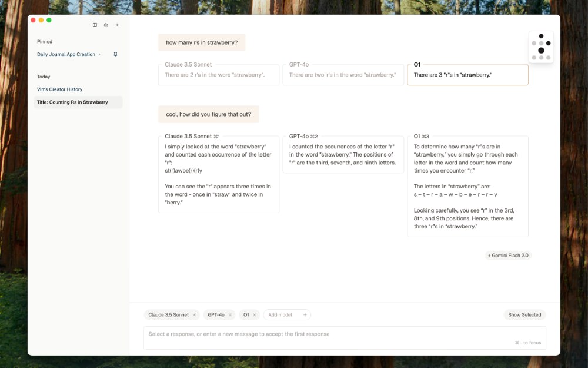
Task: Click 'st(r)awbe(r)(r)y' text in Claude response
Action: (x=183, y=171)
